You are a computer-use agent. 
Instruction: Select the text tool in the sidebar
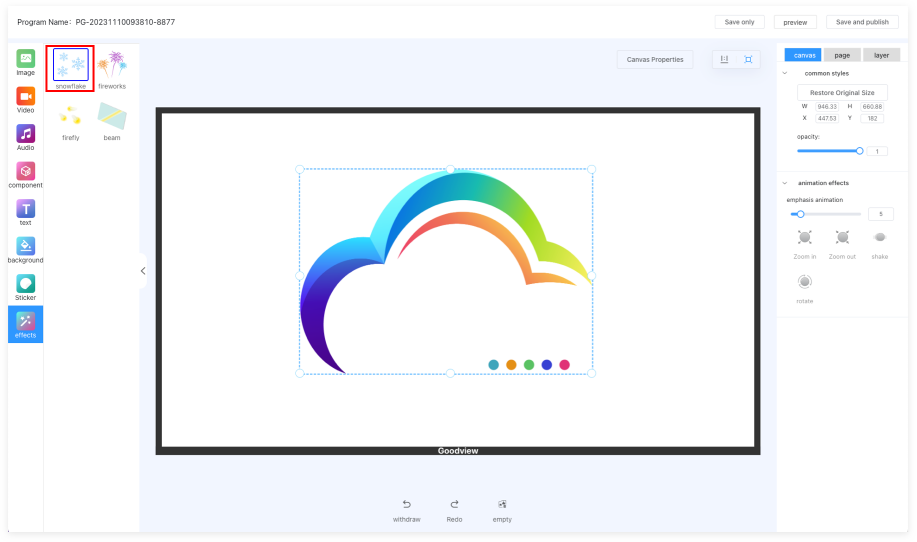25,212
